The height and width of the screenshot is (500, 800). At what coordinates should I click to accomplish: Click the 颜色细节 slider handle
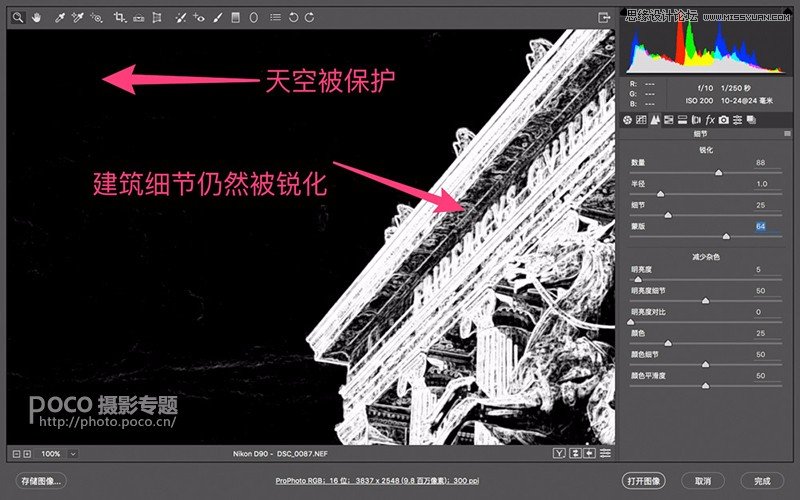point(705,364)
